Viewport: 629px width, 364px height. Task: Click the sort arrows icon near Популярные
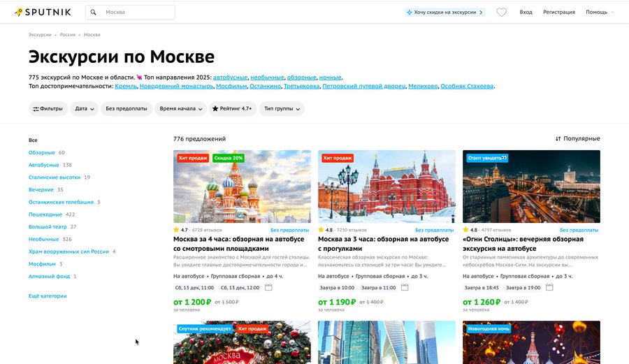click(x=558, y=139)
